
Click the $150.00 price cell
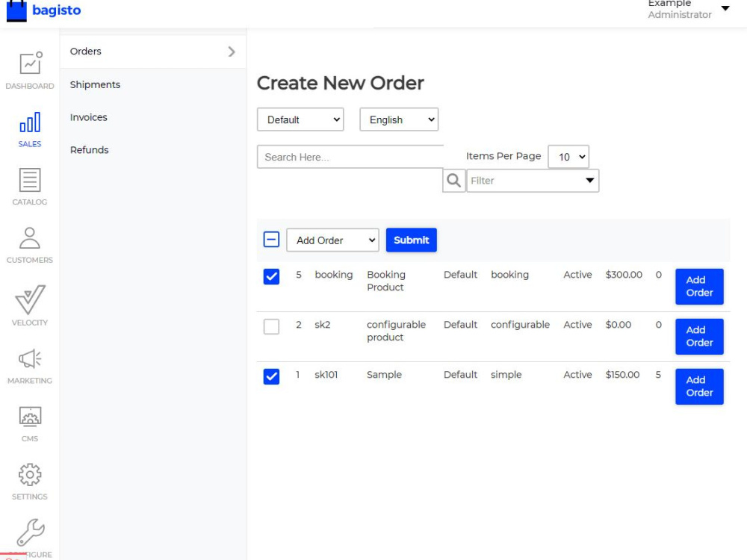[x=622, y=375]
